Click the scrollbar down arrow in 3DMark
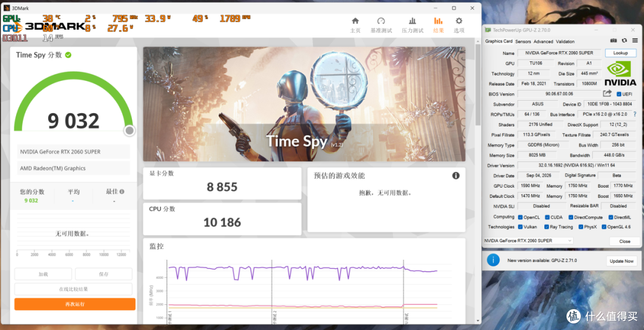 [478, 320]
